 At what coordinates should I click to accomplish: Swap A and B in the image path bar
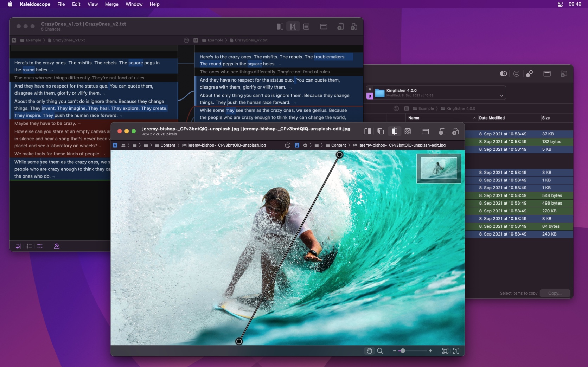(x=288, y=145)
